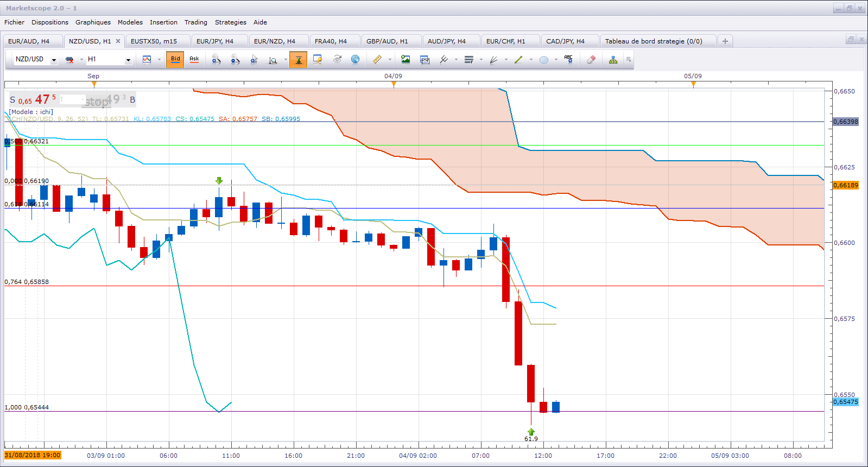Click the add picture icon
The height and width of the screenshot is (467, 868).
[406, 60]
